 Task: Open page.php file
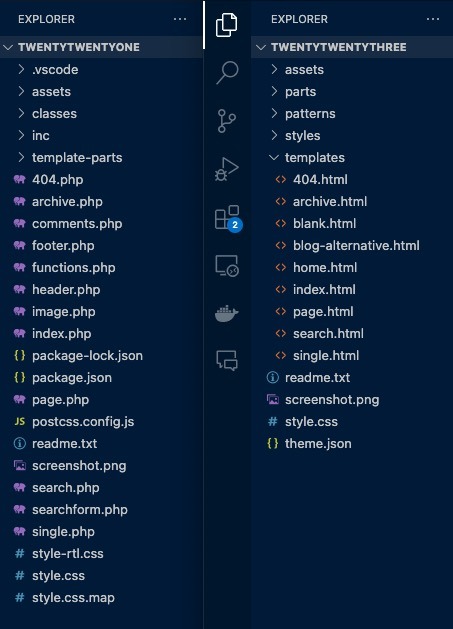(x=101, y=400)
